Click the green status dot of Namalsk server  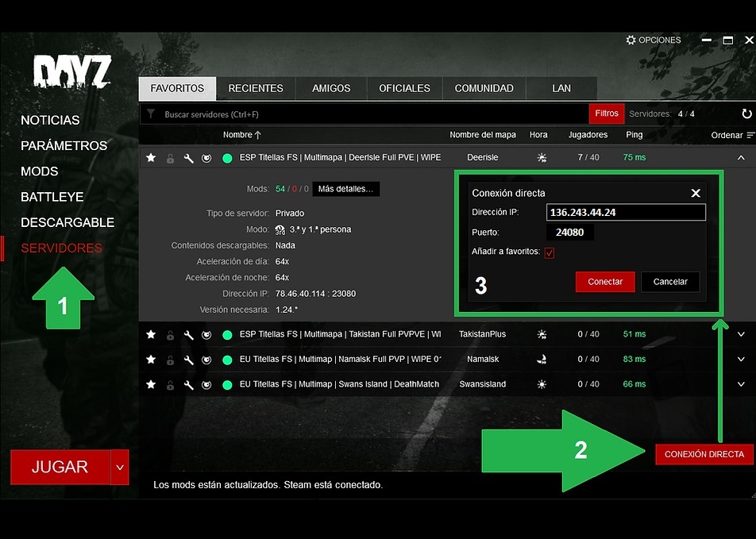(227, 360)
